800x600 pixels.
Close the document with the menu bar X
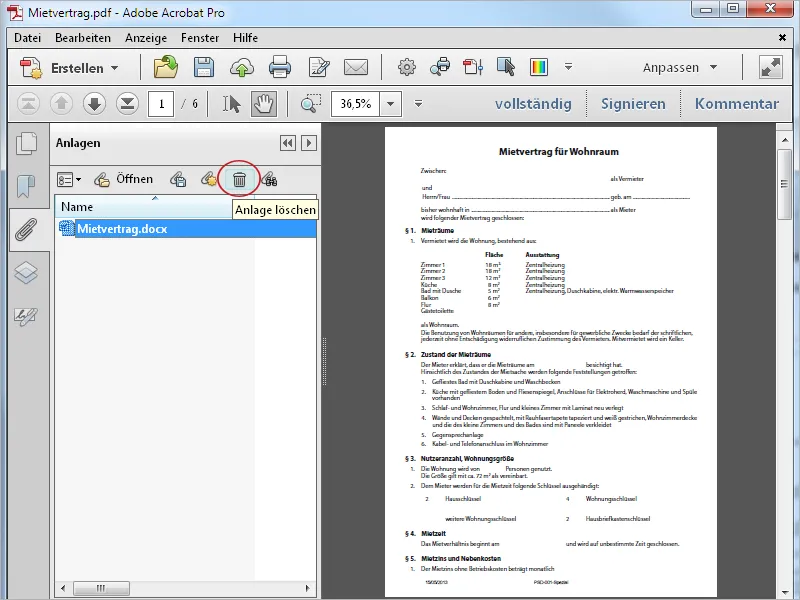(x=782, y=38)
